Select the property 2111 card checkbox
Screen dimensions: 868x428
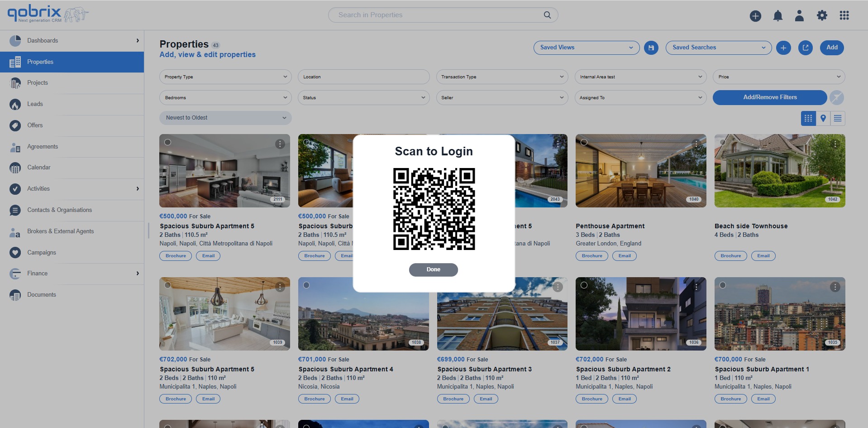point(167,142)
